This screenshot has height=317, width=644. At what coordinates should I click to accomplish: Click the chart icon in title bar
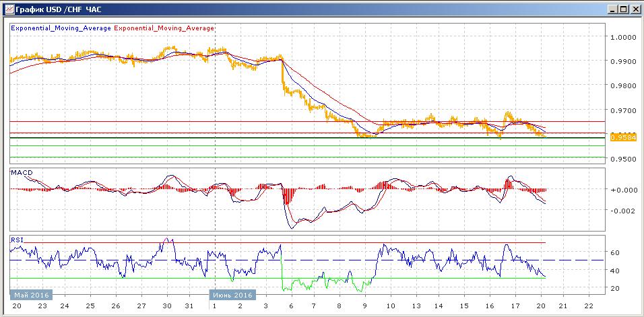(x=7, y=9)
